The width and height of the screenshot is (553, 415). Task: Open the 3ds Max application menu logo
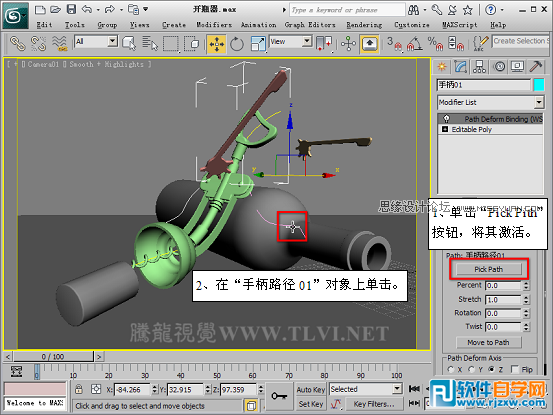click(15, 16)
